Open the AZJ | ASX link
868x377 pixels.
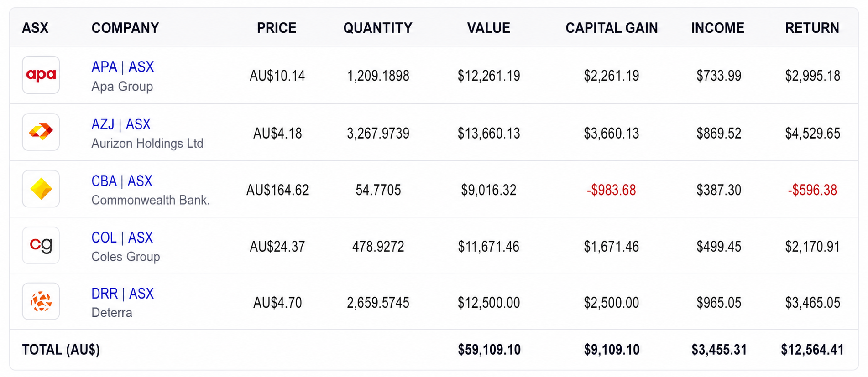[121, 124]
